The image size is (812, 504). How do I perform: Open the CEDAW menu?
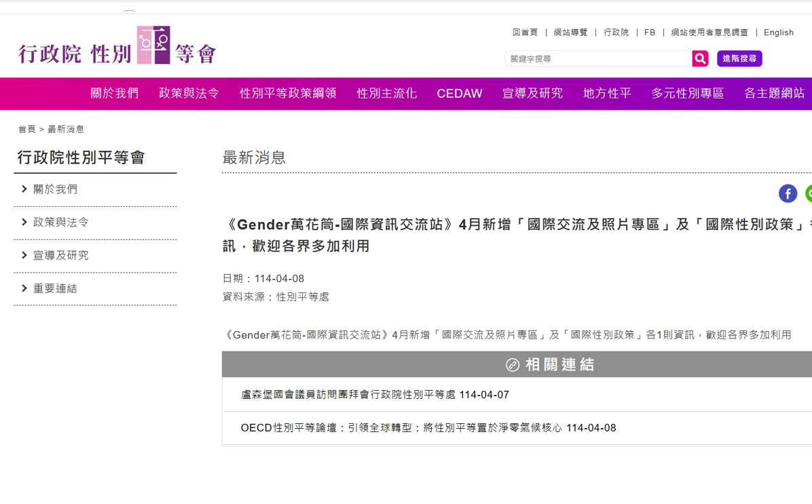coord(459,94)
